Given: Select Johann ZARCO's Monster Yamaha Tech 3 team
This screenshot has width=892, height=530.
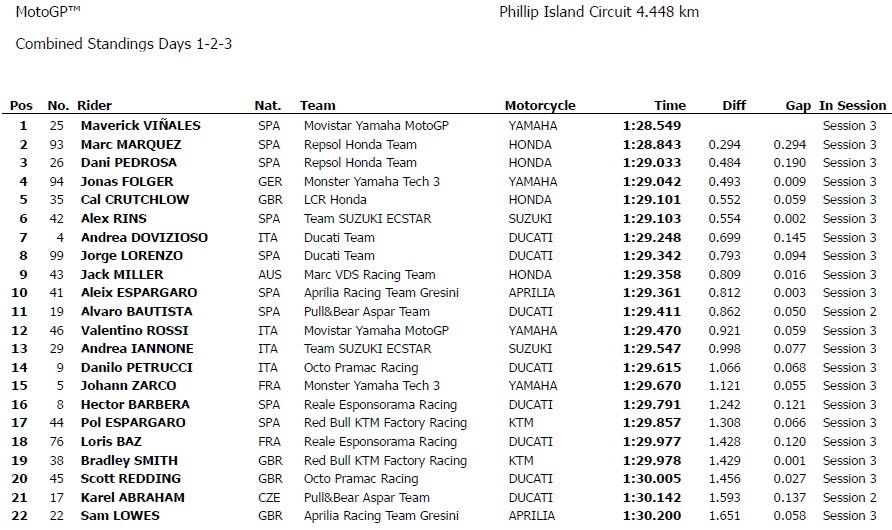Looking at the screenshot, I should [371, 386].
